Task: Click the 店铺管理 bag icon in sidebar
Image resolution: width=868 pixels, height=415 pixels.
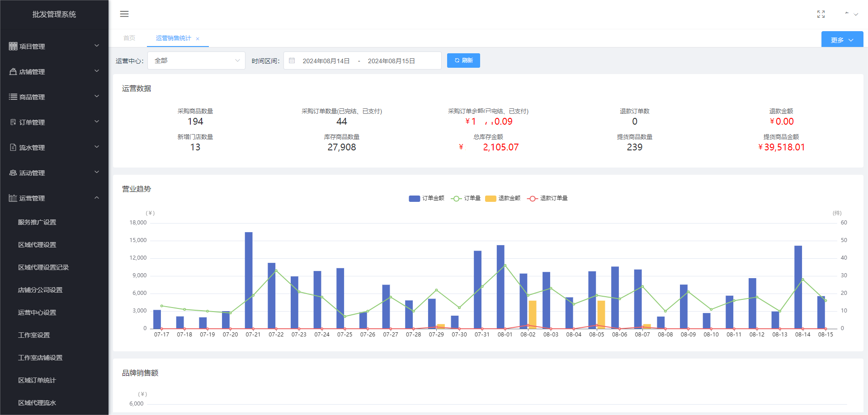Action: [x=13, y=71]
